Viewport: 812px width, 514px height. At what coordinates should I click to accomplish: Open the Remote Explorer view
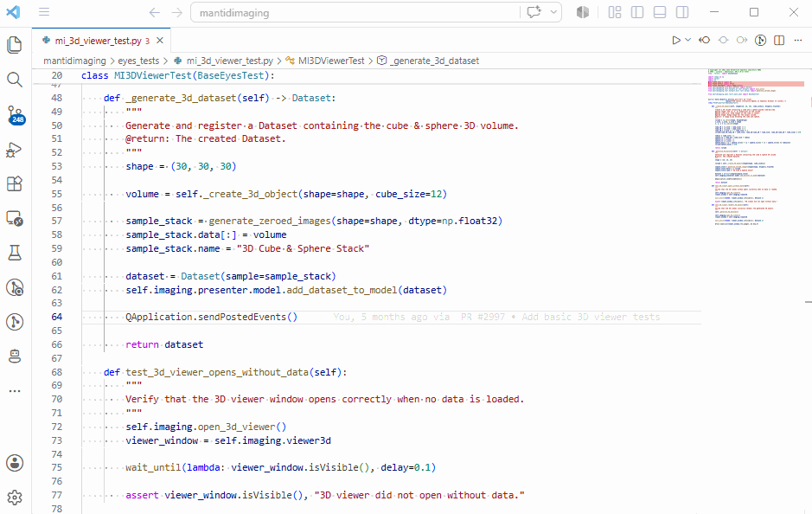(15, 218)
